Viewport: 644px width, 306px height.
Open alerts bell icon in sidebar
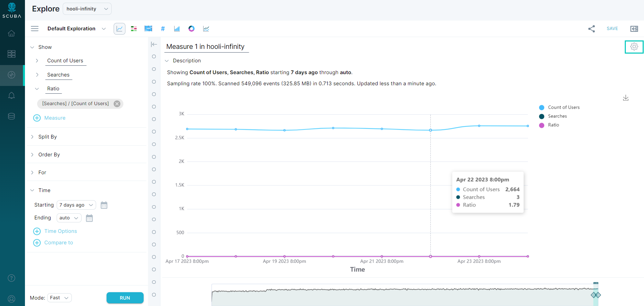[x=11, y=96]
